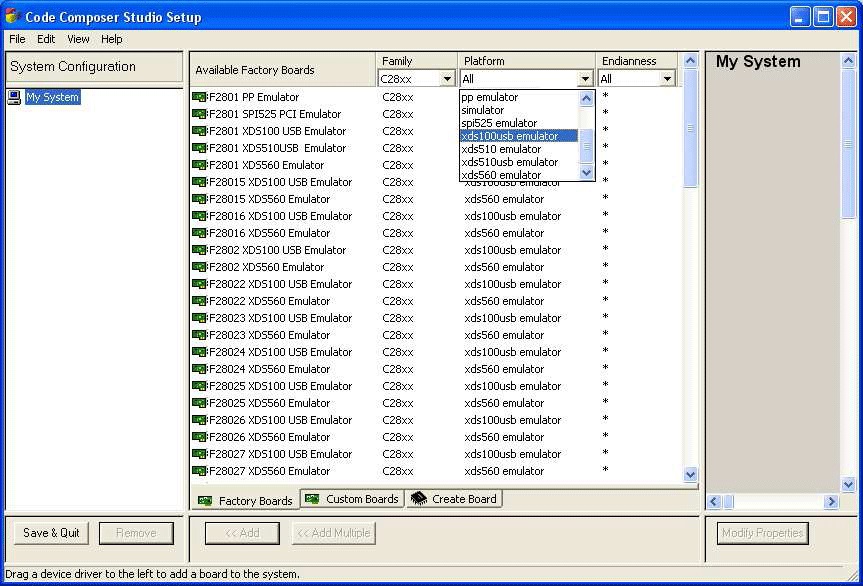Image resolution: width=863 pixels, height=586 pixels.
Task: Click the << Add Multiple button
Action: tap(334, 533)
